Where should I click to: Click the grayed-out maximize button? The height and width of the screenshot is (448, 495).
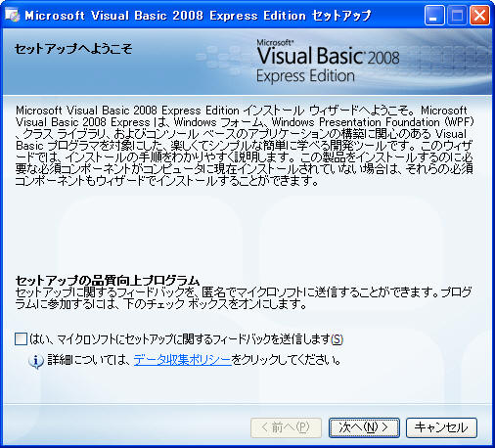(457, 16)
